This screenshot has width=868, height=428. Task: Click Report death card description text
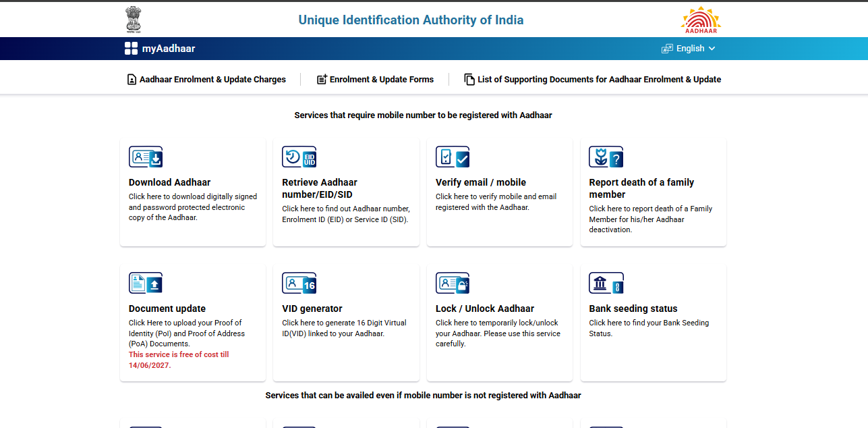pyautogui.click(x=650, y=219)
